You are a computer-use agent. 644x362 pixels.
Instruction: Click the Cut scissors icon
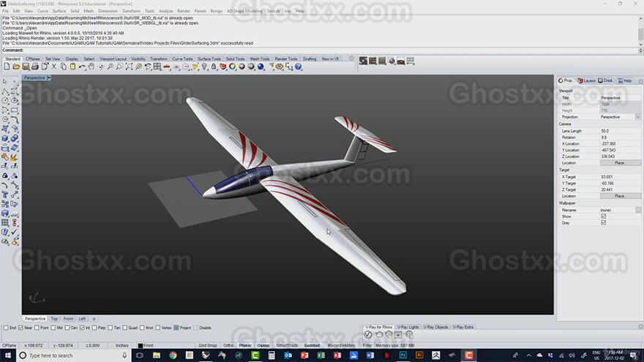click(x=54, y=67)
